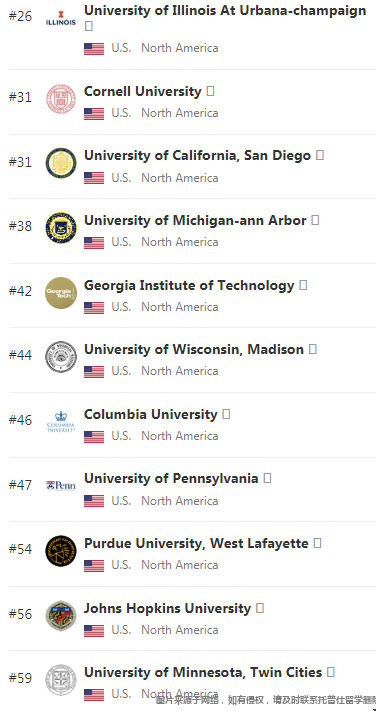This screenshot has width=376, height=711.
Task: Select the University of Michigan seal
Action: pyautogui.click(x=61, y=228)
